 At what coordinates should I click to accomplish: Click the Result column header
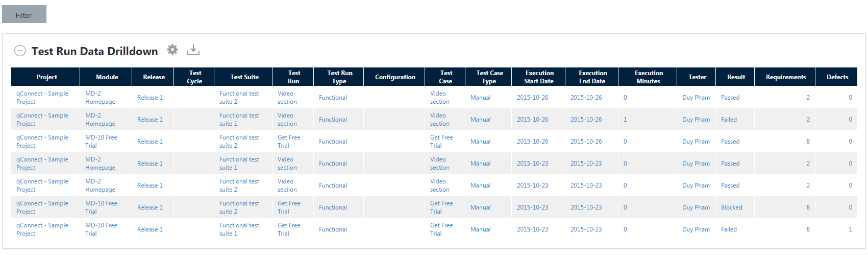[x=736, y=77]
